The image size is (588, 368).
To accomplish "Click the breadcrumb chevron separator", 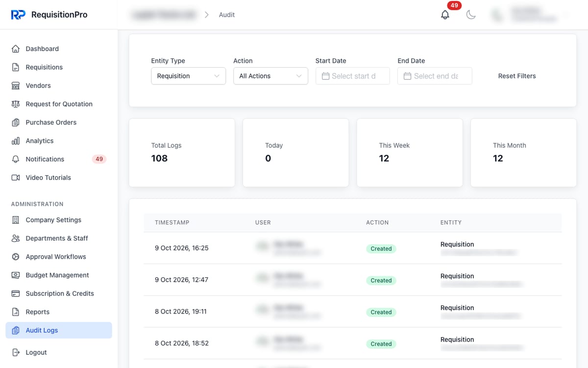I will 207,15.
